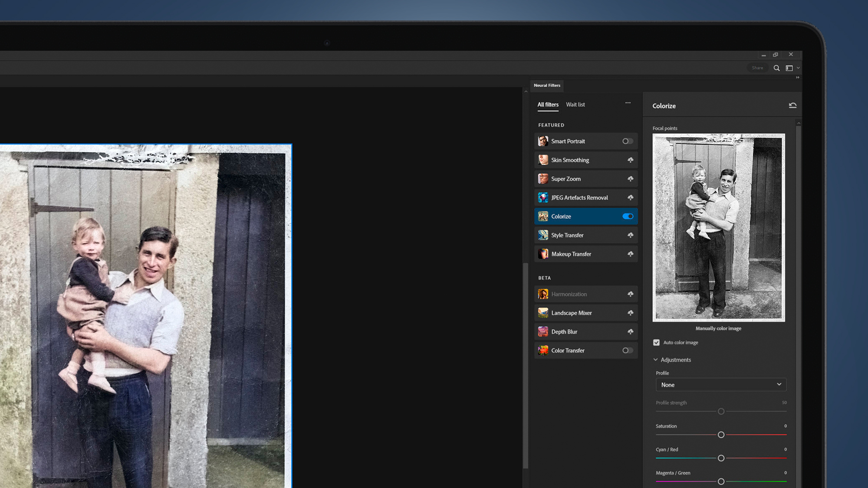
Task: Click the Style Transfer filter icon
Action: (542, 235)
